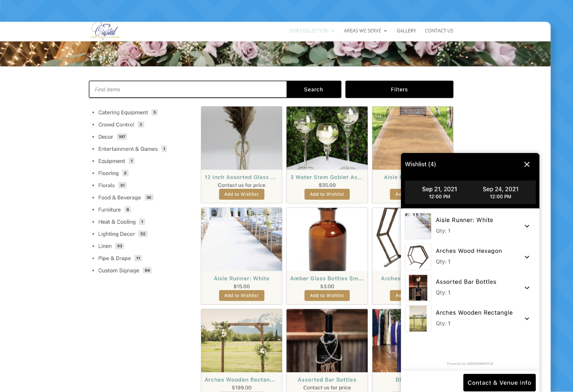Open the 3 Water Stem Goblet title link
Image resolution: width=573 pixels, height=392 pixels.
pyautogui.click(x=326, y=177)
